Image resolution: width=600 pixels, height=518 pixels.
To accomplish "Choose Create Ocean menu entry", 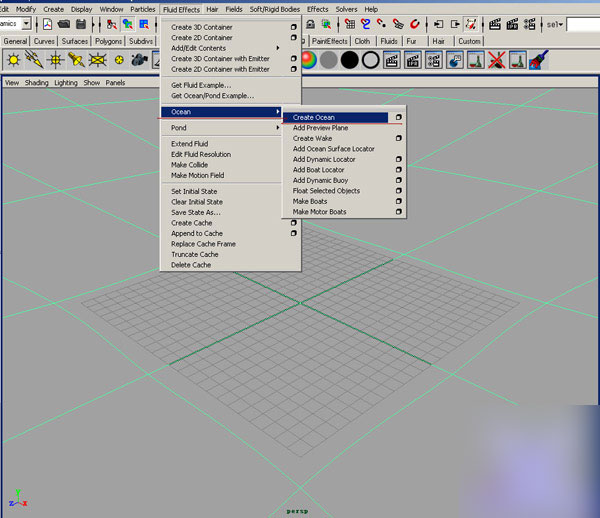I will (336, 117).
